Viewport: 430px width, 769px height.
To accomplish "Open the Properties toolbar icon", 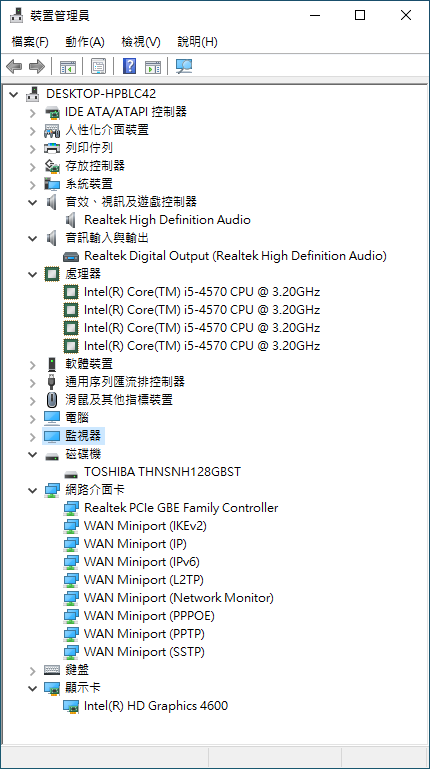I will pos(99,66).
